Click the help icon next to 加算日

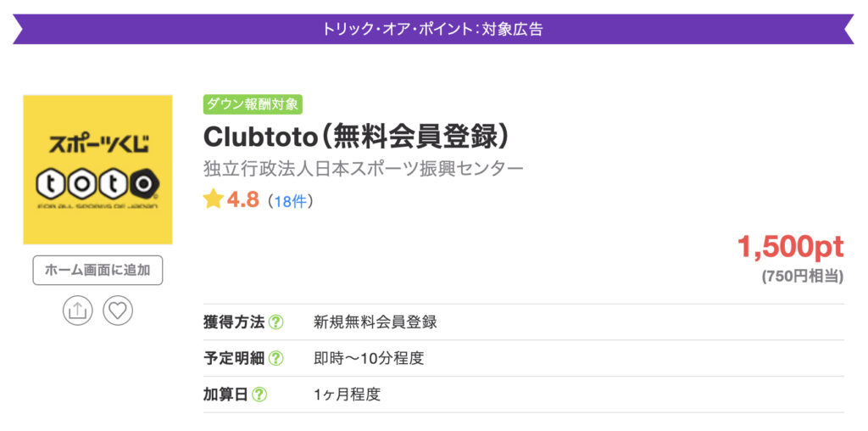coord(259,395)
